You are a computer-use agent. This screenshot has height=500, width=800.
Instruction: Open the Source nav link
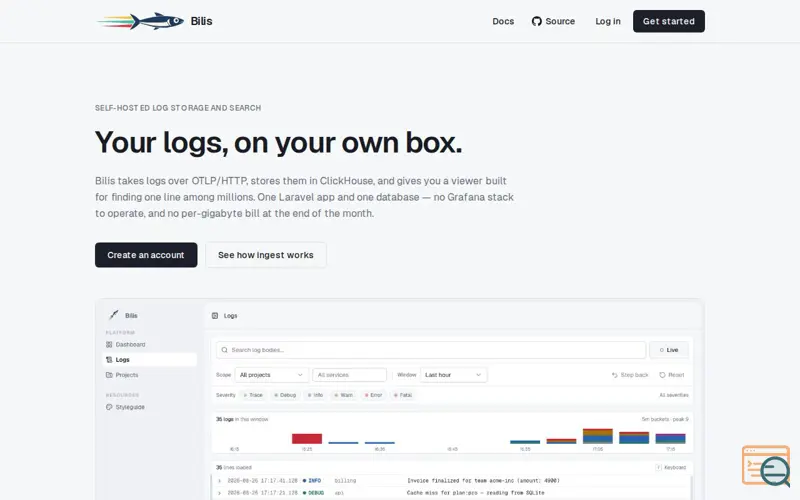tap(554, 21)
